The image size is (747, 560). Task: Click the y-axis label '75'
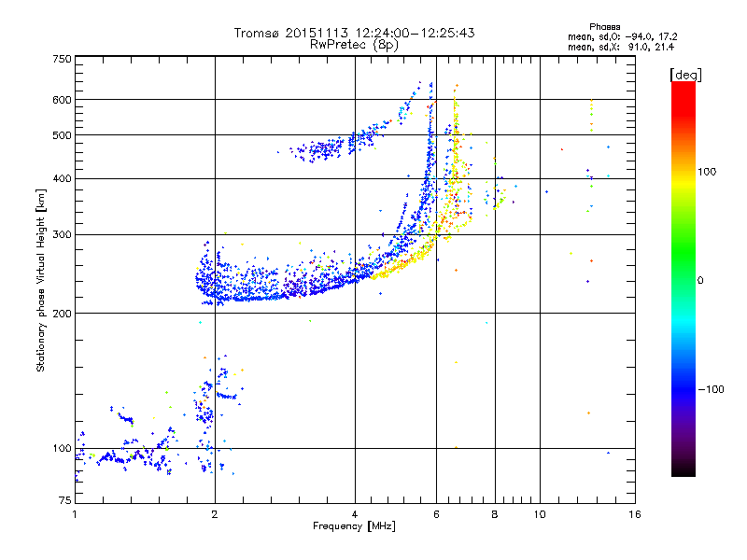65,500
